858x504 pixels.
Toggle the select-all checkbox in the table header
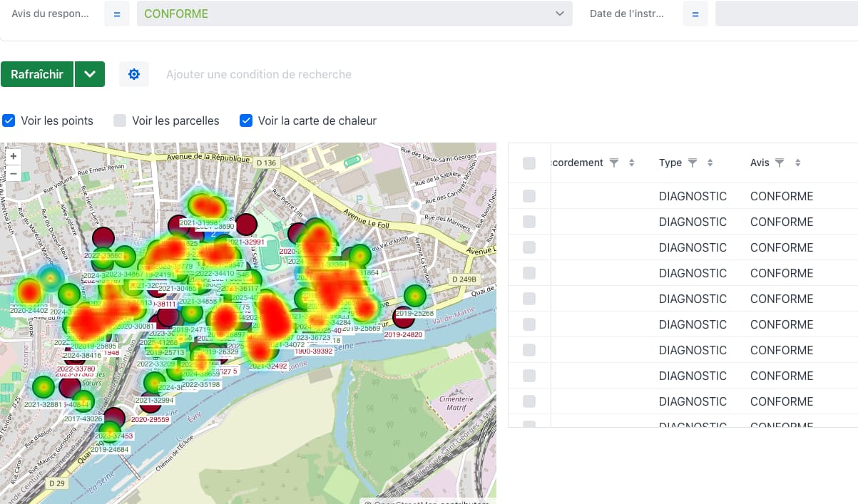[528, 163]
